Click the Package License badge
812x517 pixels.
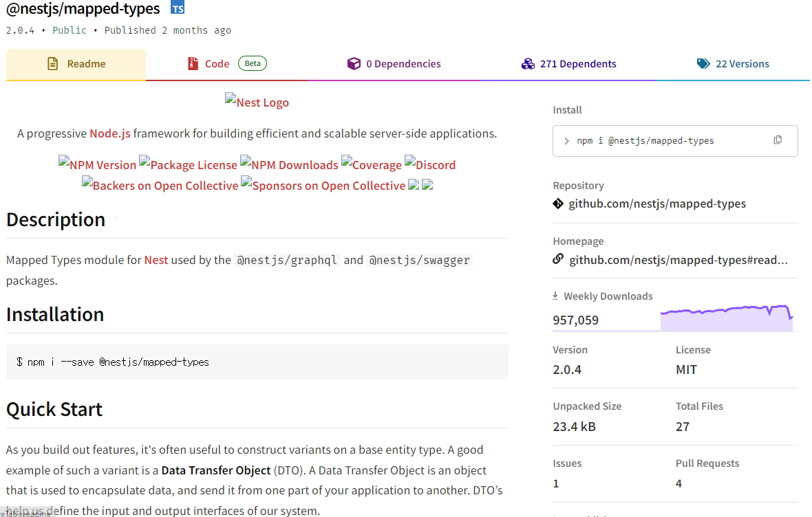(188, 164)
